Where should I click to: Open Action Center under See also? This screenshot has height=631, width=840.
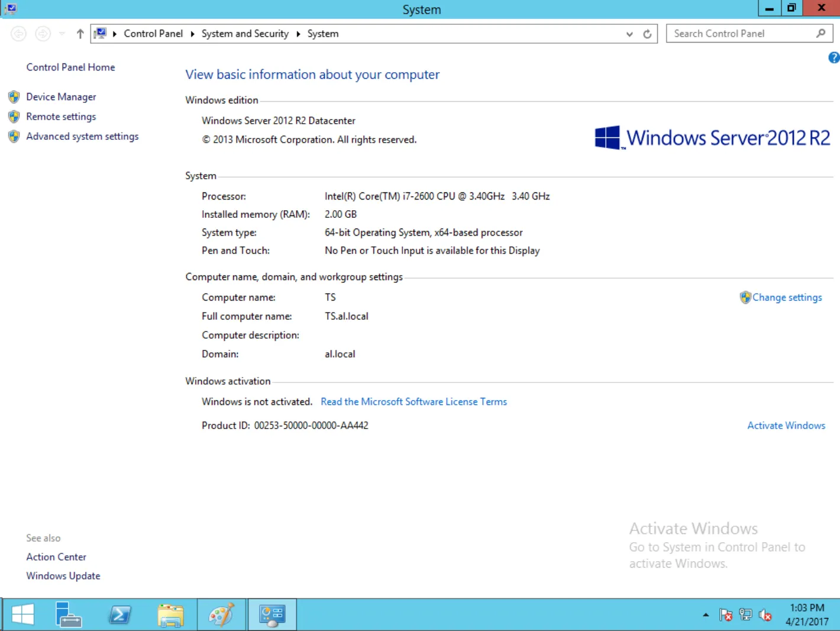click(56, 557)
